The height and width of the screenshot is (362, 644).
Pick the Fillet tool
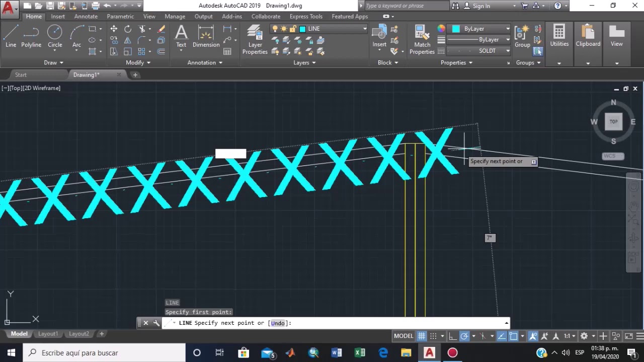tap(142, 40)
